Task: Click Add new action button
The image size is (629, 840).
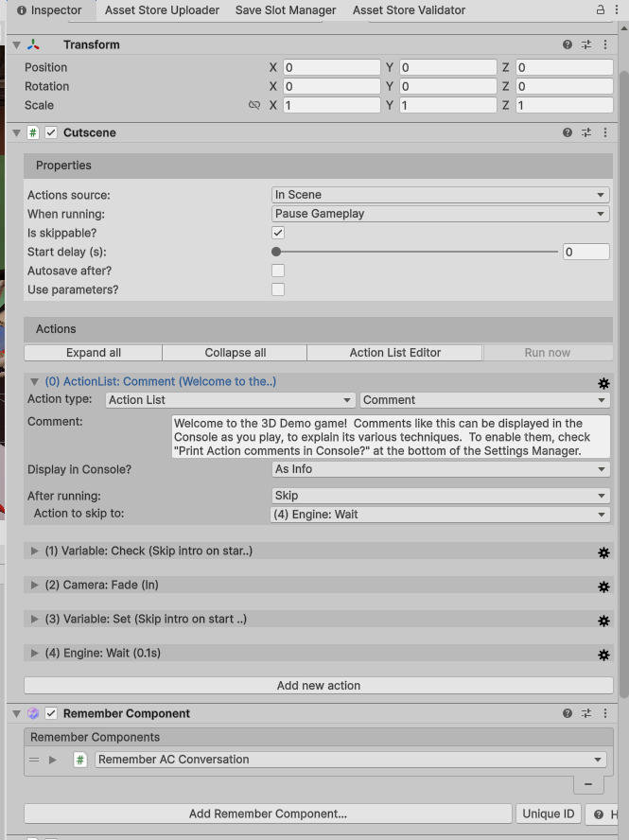Action: (318, 685)
